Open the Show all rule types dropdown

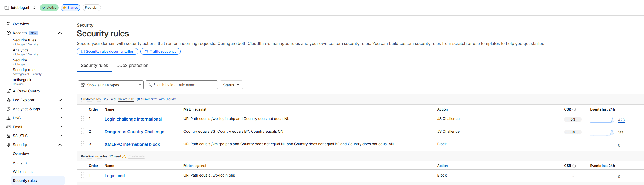pos(110,85)
